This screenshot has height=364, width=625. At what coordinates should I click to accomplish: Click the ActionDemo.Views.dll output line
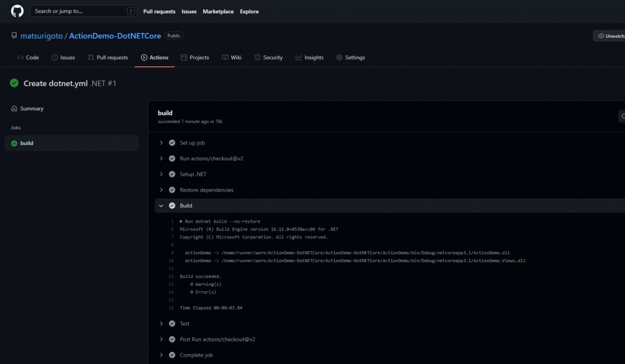pos(355,261)
